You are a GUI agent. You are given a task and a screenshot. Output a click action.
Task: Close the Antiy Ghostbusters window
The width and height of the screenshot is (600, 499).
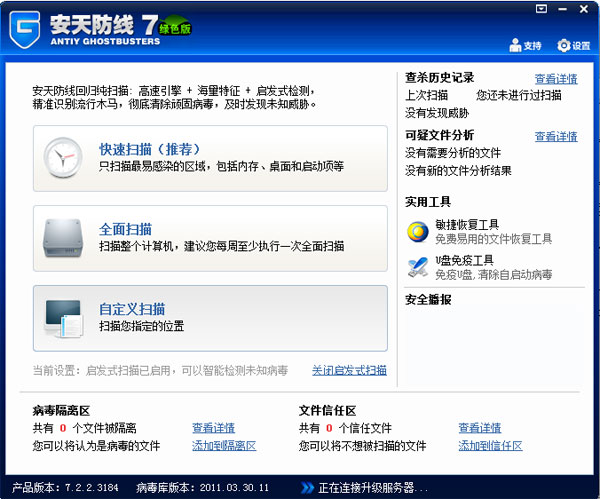click(584, 9)
